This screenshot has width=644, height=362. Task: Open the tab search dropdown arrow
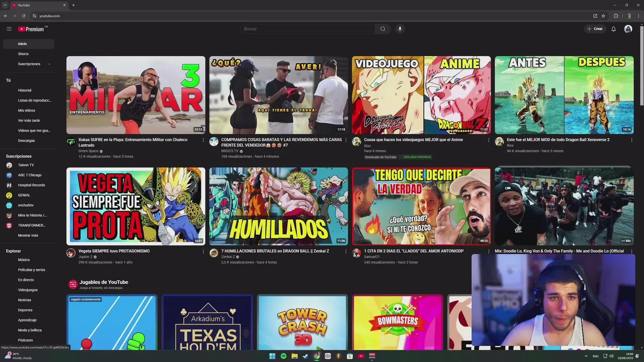coord(5,5)
